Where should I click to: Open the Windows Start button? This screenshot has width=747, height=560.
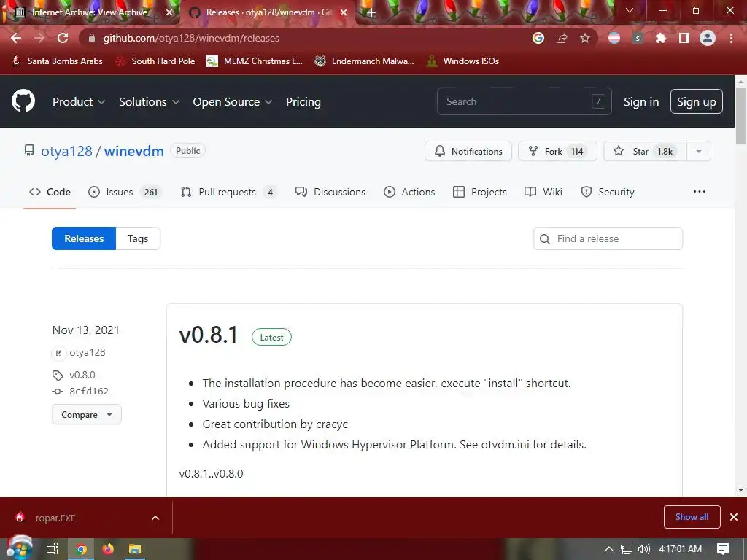tap(20, 548)
